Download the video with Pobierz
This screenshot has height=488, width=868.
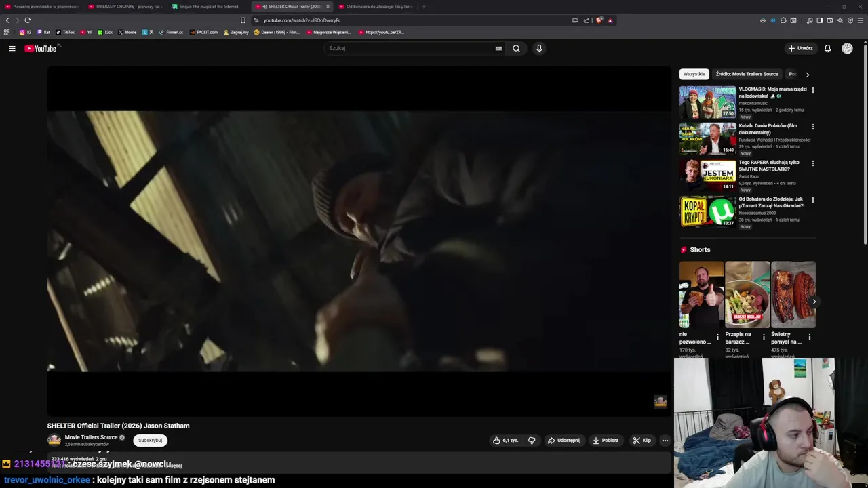tap(606, 441)
